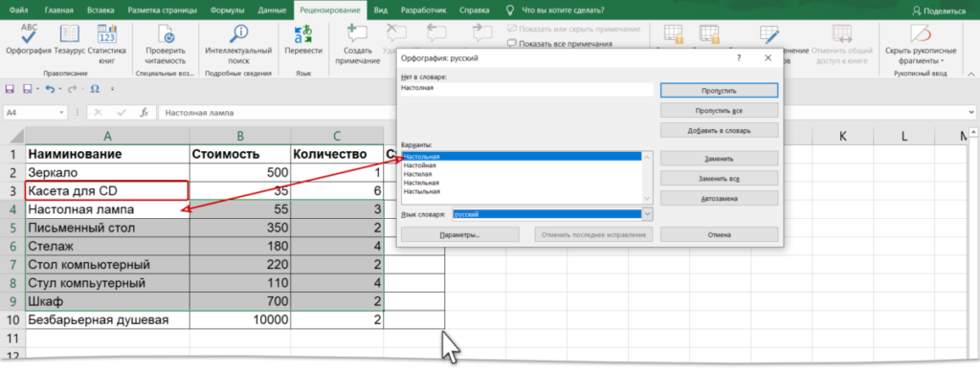Open the Разметка страницы tab
Viewport: 980px width, 370px height.
coord(163,10)
